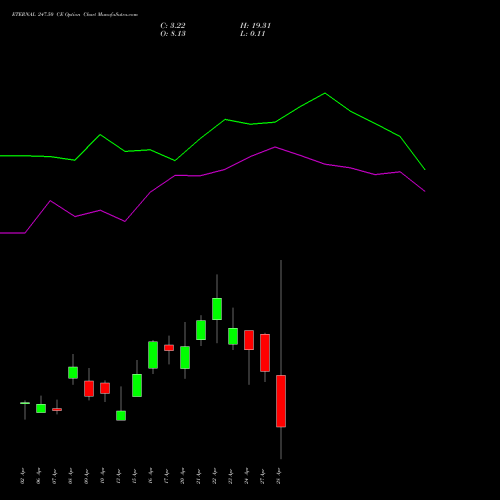Click the 24 Apr date label

click(247, 476)
